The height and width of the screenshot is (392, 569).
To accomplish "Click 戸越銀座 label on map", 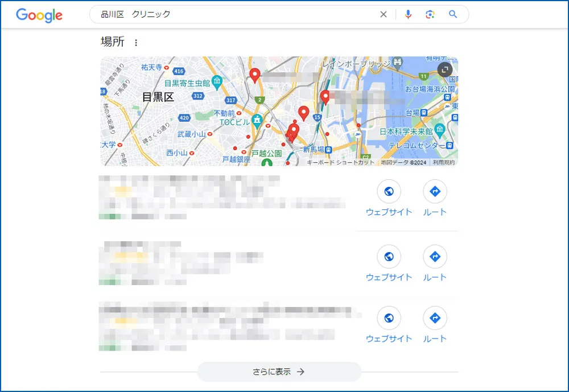I will (236, 159).
